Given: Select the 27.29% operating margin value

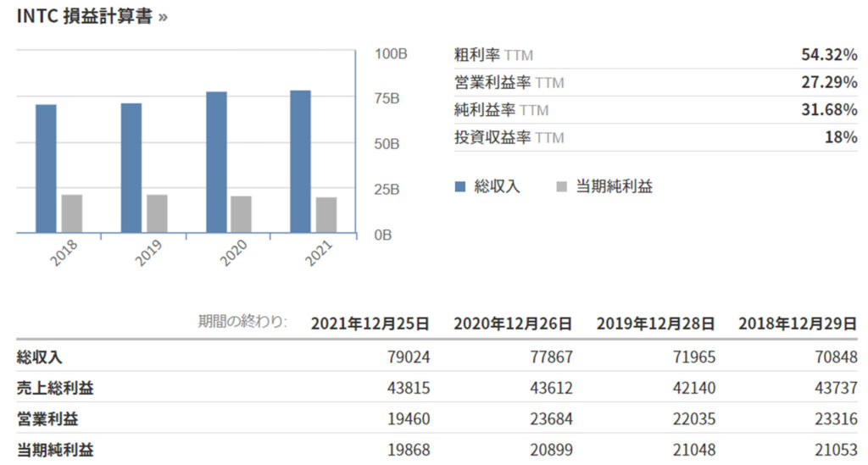Looking at the screenshot, I should tap(829, 82).
